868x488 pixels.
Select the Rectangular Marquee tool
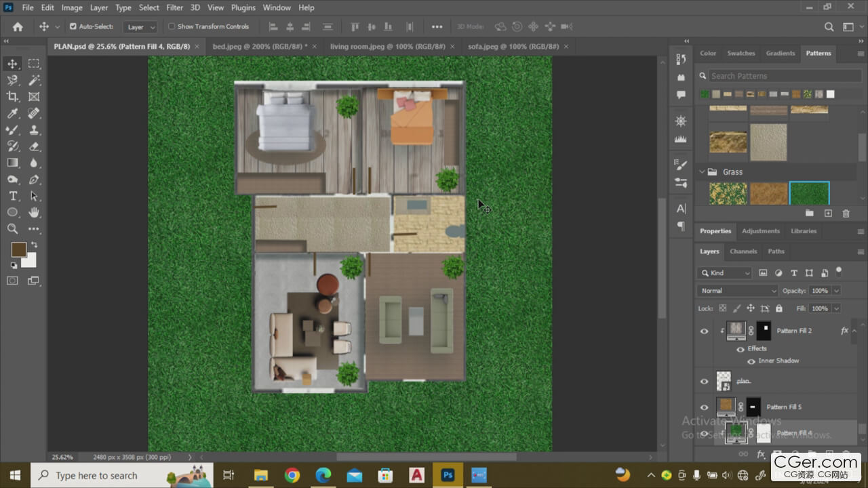click(x=34, y=64)
